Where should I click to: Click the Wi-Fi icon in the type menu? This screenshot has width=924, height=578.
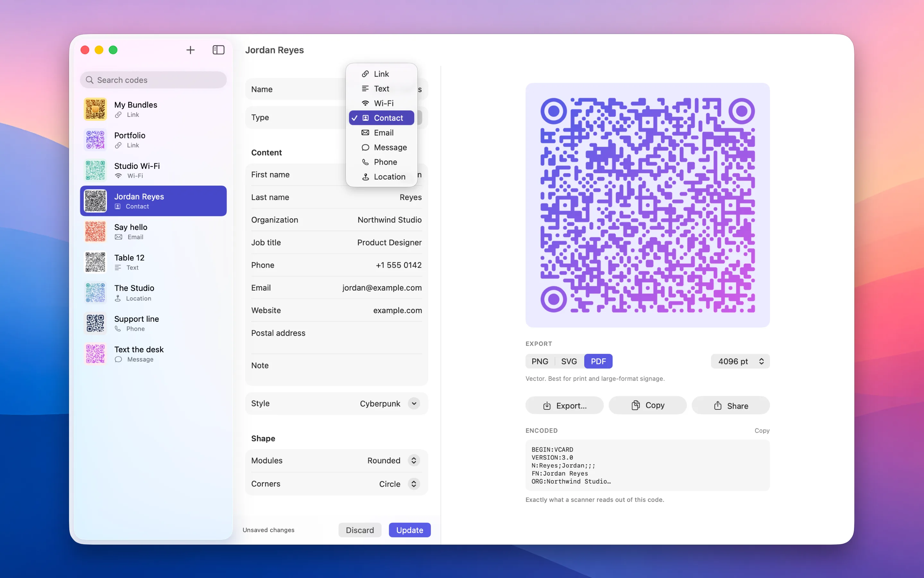pos(365,103)
